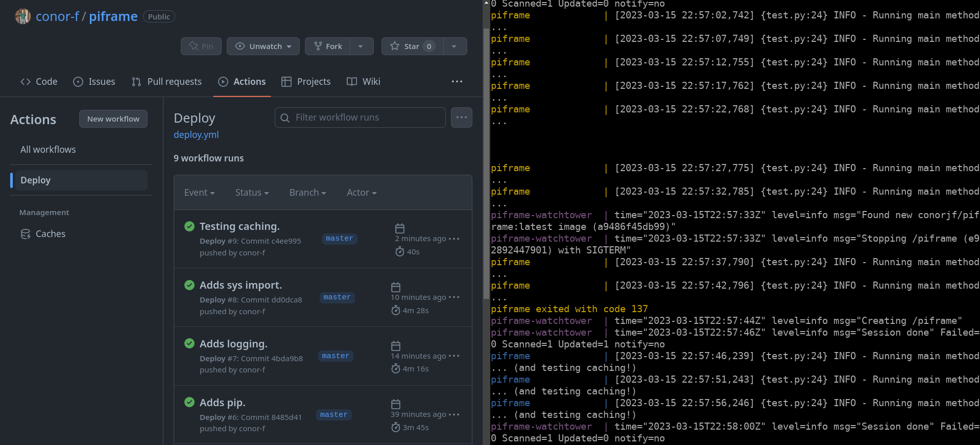This screenshot has height=445, width=980.
Task: Focus the Filter workflow runs field
Action: (x=360, y=118)
